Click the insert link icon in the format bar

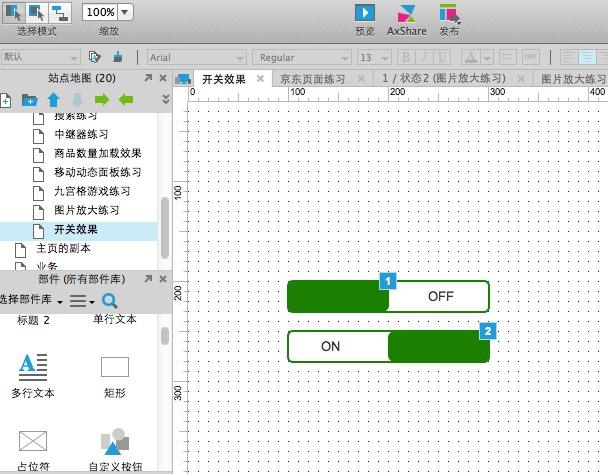[x=530, y=57]
